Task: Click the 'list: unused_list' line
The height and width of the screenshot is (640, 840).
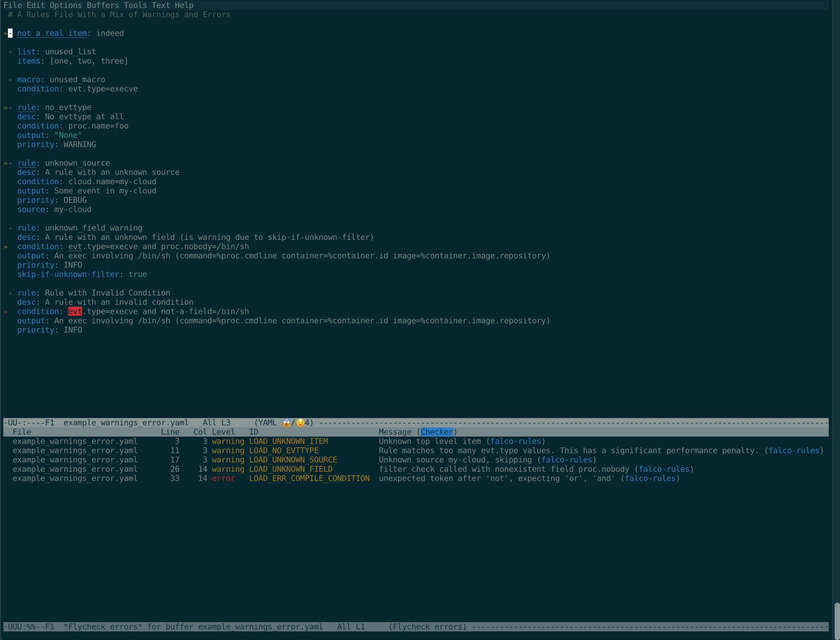Action: point(52,52)
